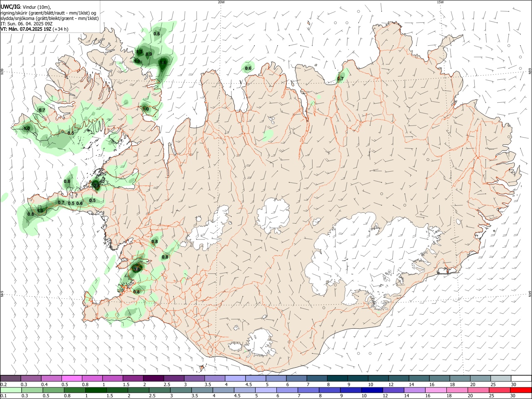Viewport: 532px width, 399px height.
Task: Click the "0.2" label in the top legend
Action: pyautogui.click(x=3, y=384)
